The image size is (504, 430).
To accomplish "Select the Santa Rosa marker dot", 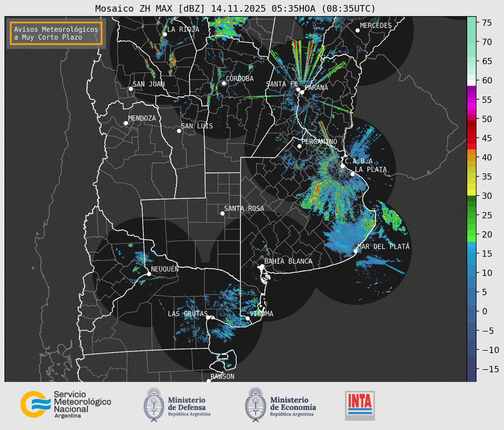I will [x=222, y=213].
